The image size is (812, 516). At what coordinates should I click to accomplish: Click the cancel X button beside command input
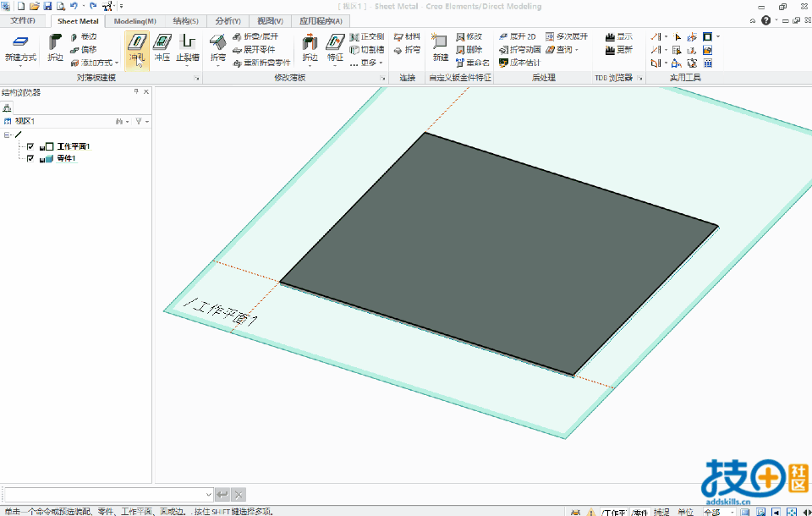click(x=239, y=494)
